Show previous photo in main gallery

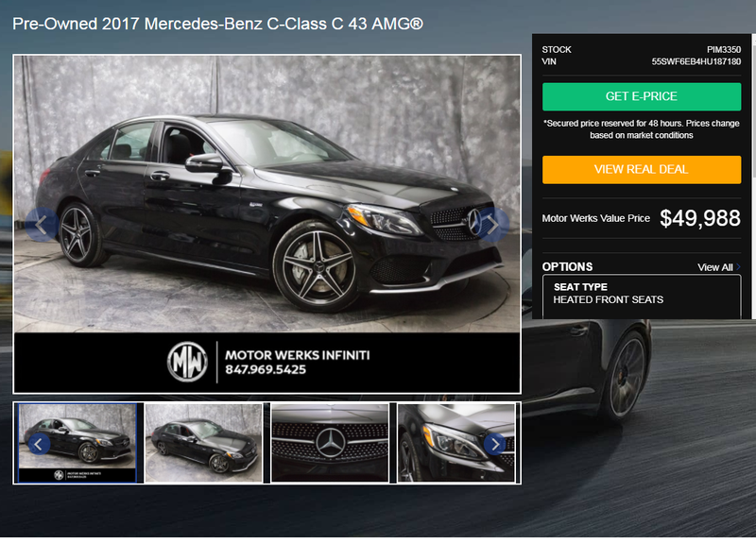pyautogui.click(x=42, y=225)
